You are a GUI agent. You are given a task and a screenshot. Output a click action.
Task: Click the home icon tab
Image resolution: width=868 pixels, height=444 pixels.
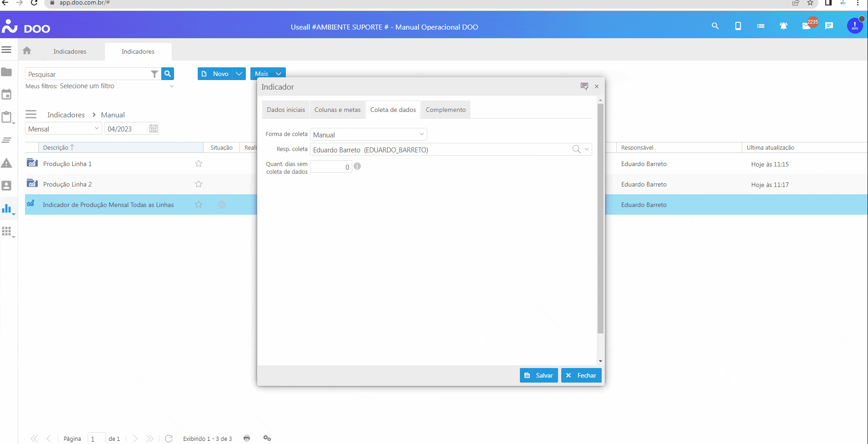pos(27,51)
